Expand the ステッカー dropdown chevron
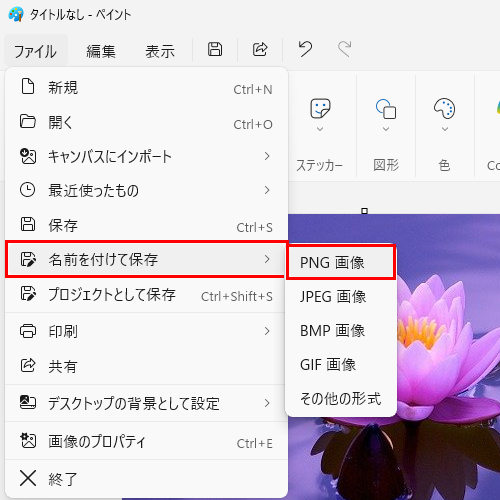This screenshot has width=500, height=500. (320, 129)
